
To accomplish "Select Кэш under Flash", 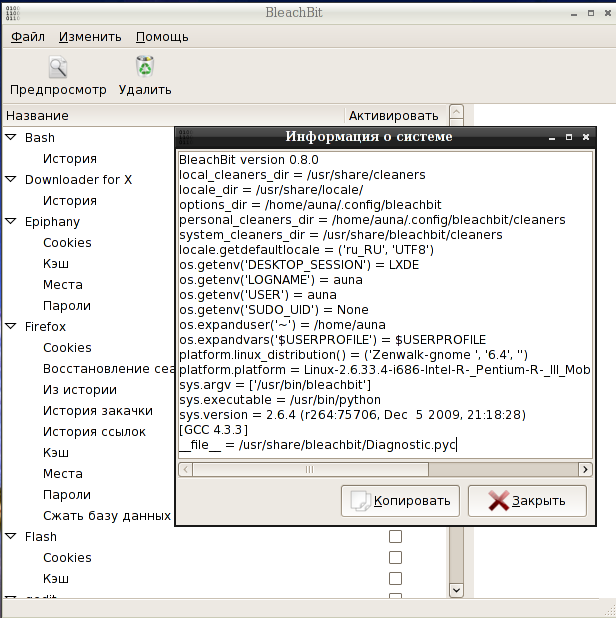I will 56,579.
